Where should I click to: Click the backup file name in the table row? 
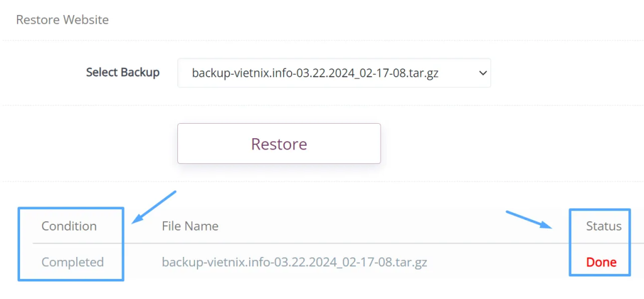coord(294,262)
